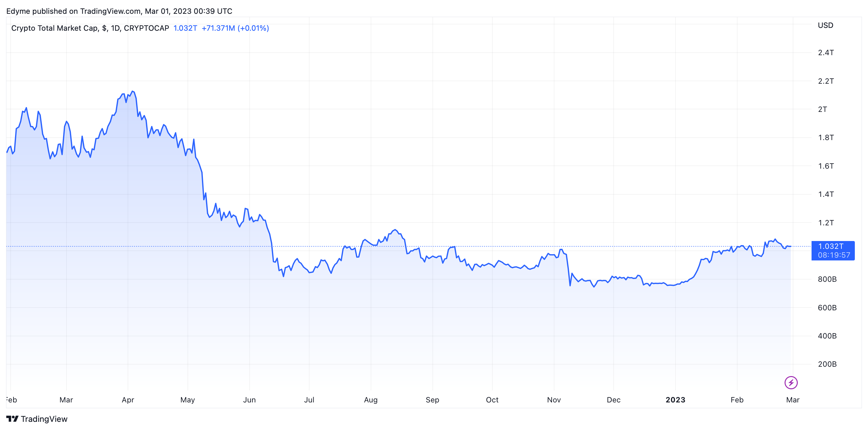Click the 1.6T price scale label
868x430 pixels.
(826, 166)
